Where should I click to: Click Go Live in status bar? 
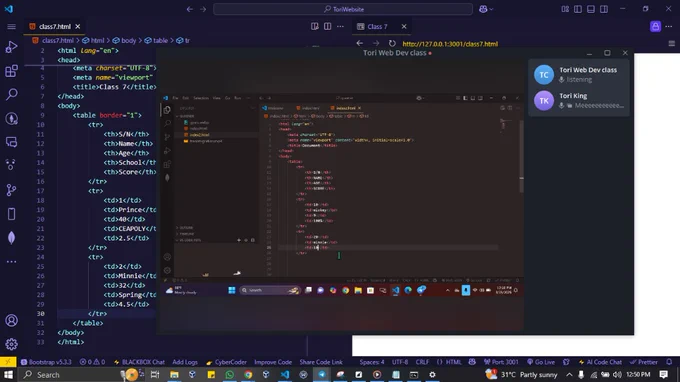(x=541, y=362)
